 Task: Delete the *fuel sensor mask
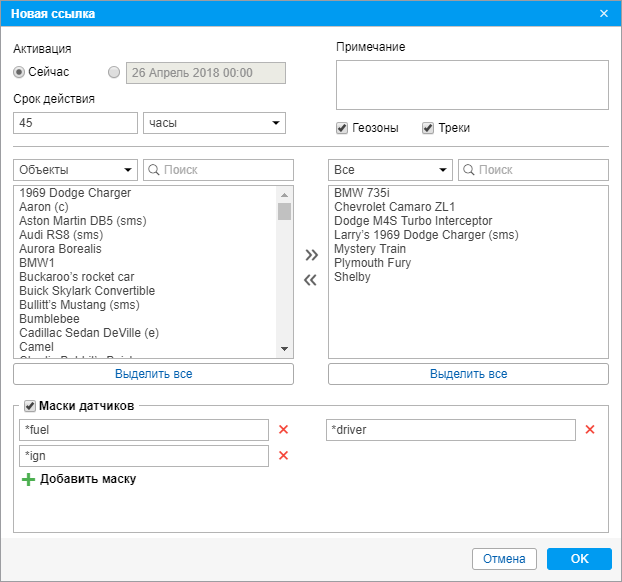[283, 430]
